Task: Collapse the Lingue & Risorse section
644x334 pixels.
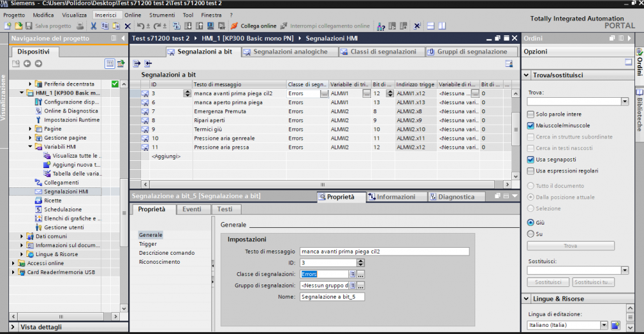Action: tap(527, 299)
